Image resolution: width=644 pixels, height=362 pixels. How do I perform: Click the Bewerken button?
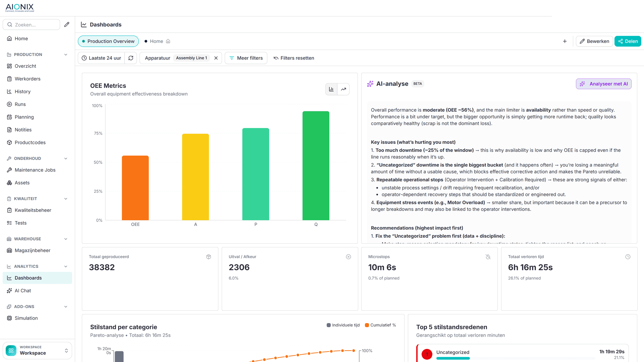pos(594,41)
